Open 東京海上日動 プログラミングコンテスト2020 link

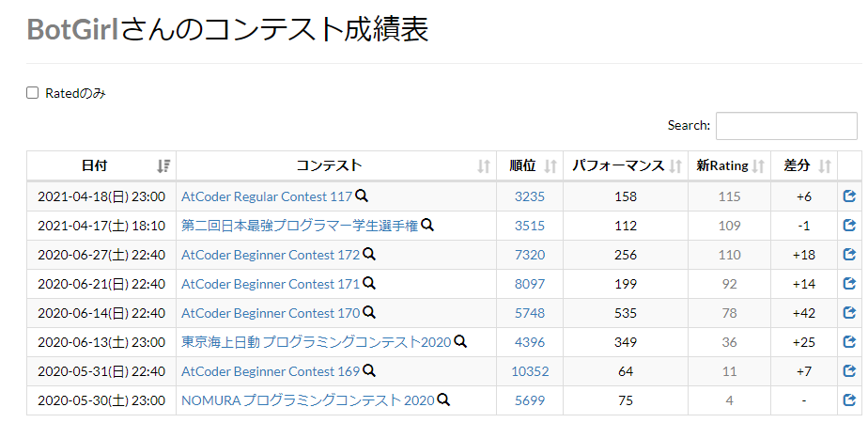coord(316,342)
